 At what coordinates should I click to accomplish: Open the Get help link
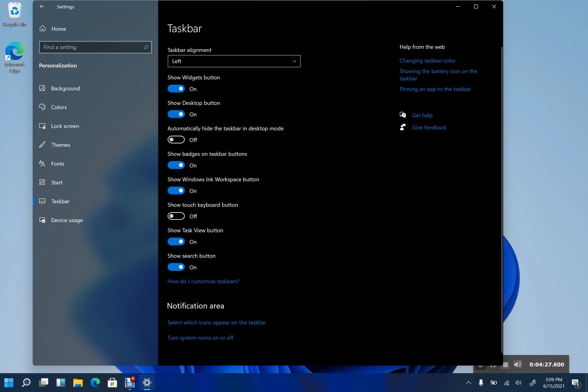tap(422, 115)
